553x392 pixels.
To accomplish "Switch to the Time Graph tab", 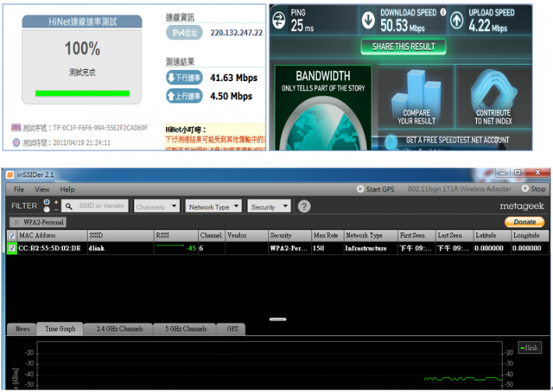I will [60, 329].
